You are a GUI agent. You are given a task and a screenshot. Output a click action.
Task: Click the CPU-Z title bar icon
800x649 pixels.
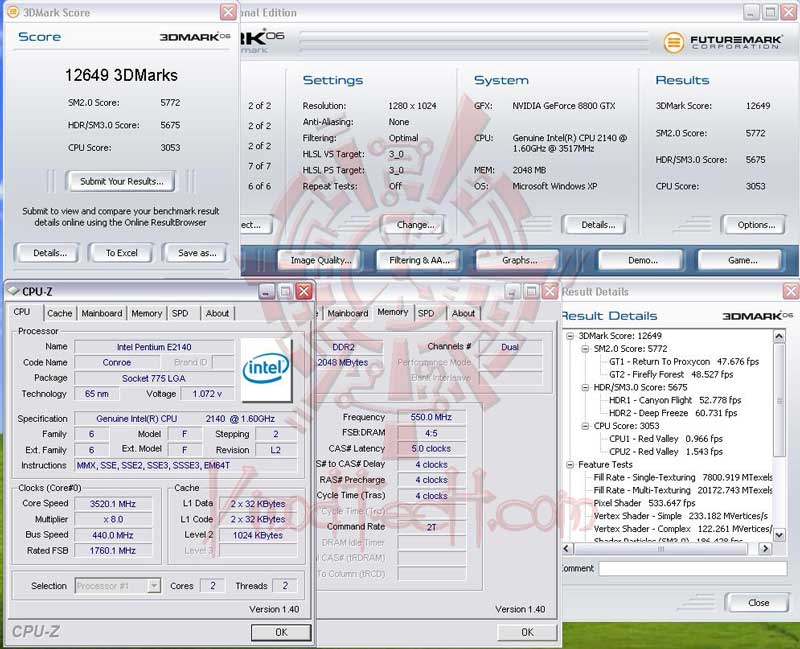tap(13, 291)
